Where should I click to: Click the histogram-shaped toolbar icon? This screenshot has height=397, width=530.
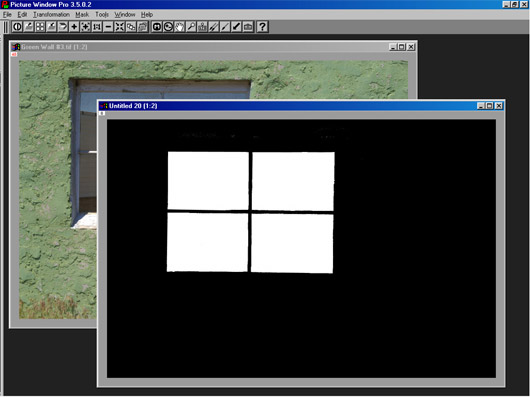tap(202, 27)
